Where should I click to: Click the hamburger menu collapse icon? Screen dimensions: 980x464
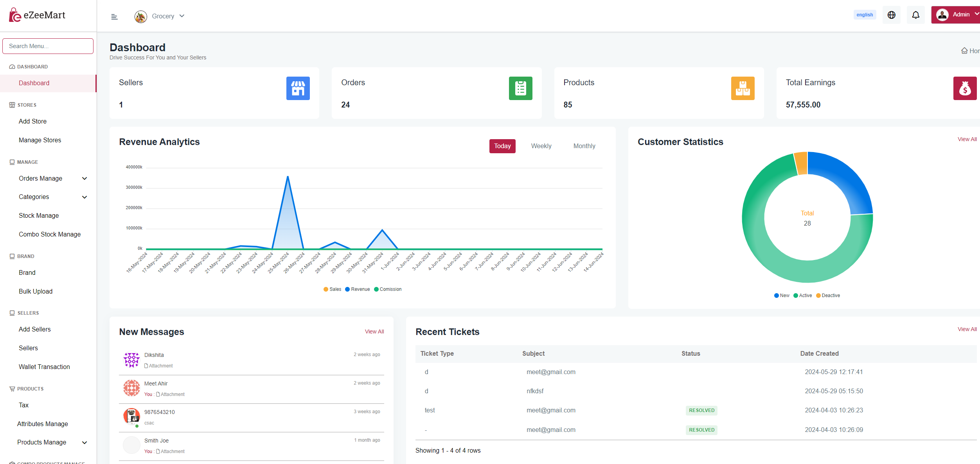114,17
